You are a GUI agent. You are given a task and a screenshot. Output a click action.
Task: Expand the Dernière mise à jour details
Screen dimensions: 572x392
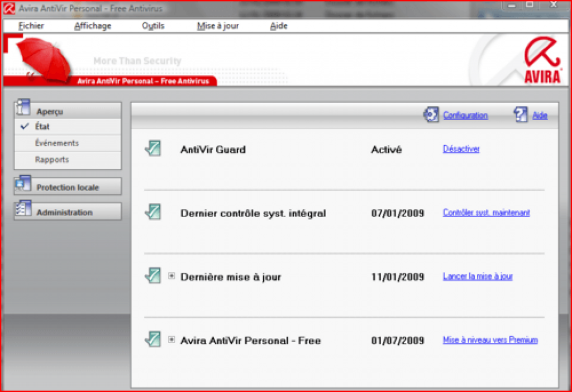click(171, 276)
